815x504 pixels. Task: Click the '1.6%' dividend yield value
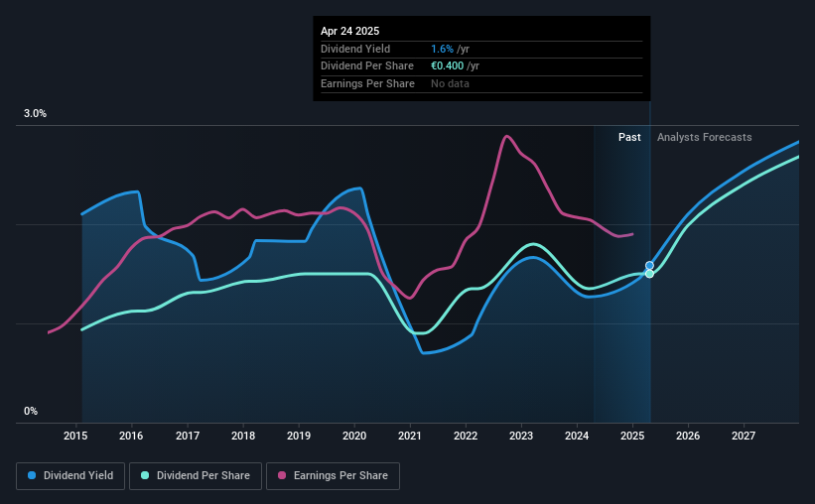click(x=443, y=49)
